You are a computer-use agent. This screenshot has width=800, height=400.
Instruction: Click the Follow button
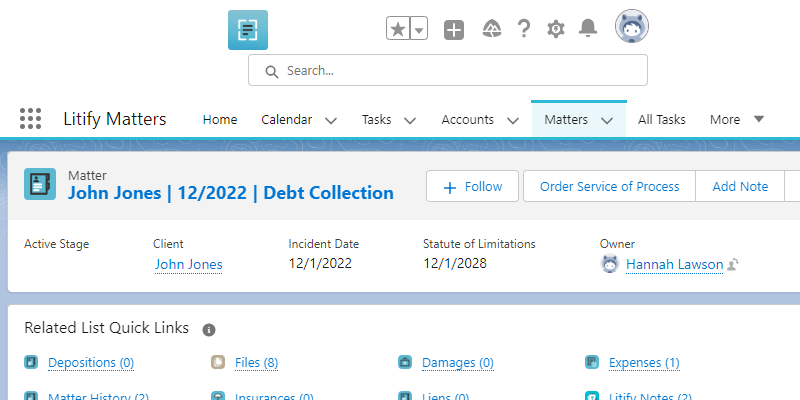click(x=472, y=187)
